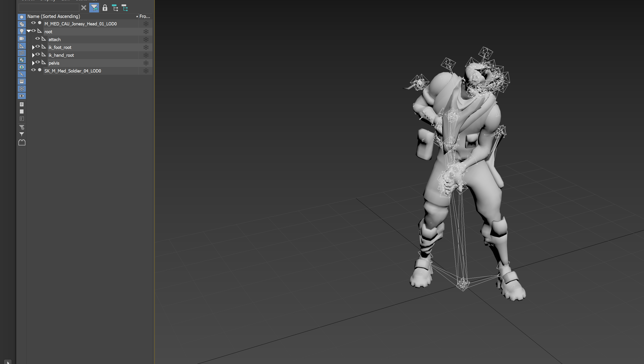This screenshot has height=364, width=644.
Task: Switch to Sort by Layer mode
Action: (125, 8)
